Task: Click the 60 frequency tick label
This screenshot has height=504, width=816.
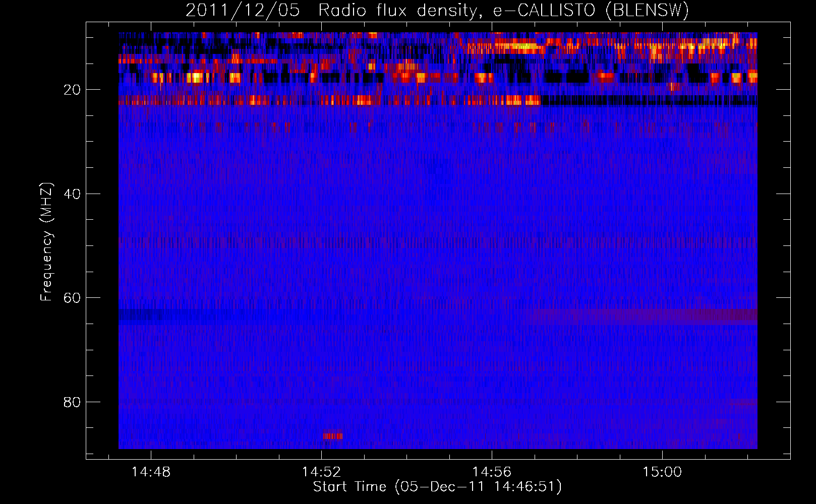Action: coord(72,298)
